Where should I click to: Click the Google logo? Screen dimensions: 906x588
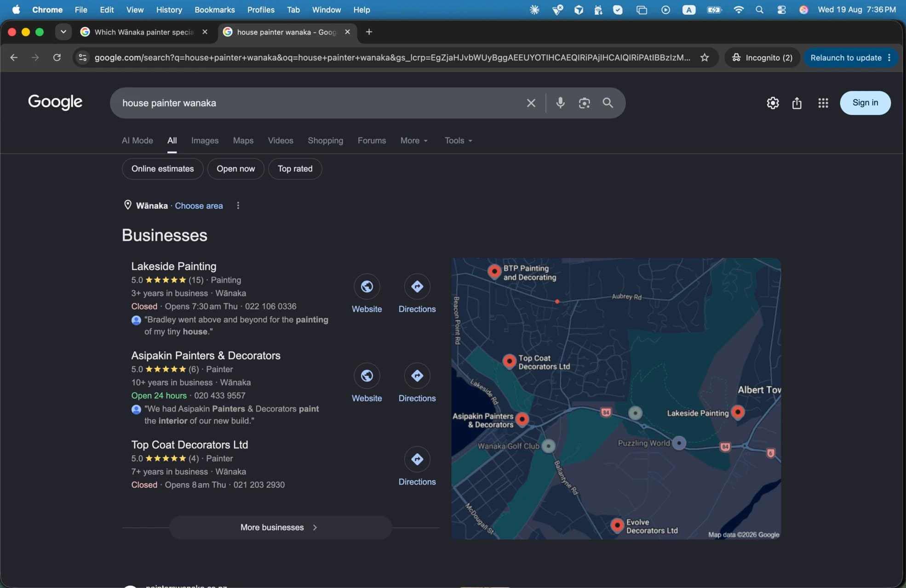click(x=55, y=102)
